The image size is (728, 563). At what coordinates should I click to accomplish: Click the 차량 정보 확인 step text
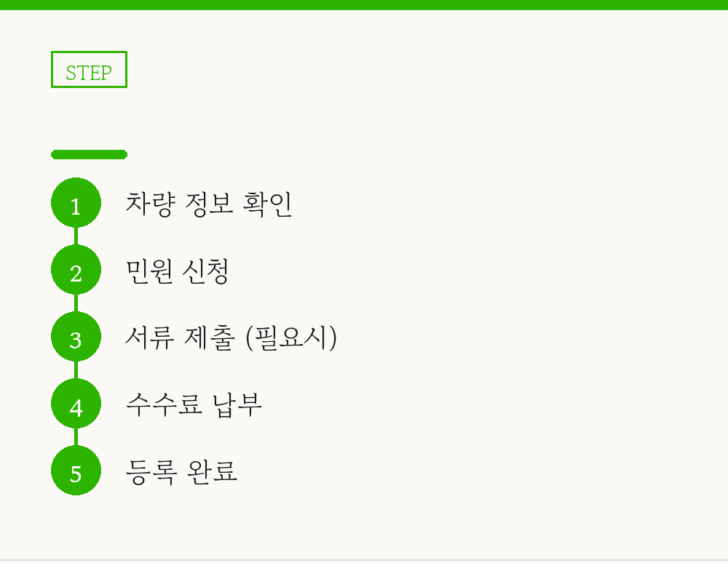tap(208, 204)
